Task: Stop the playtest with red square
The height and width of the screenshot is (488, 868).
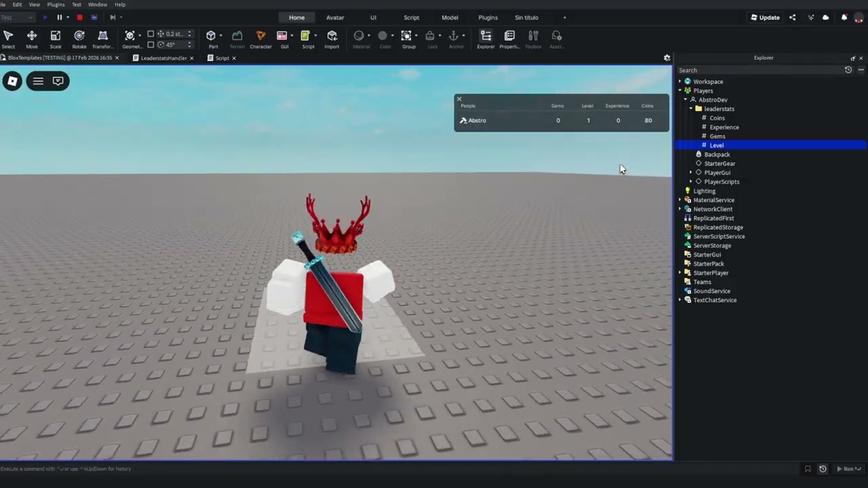Action: click(x=79, y=18)
